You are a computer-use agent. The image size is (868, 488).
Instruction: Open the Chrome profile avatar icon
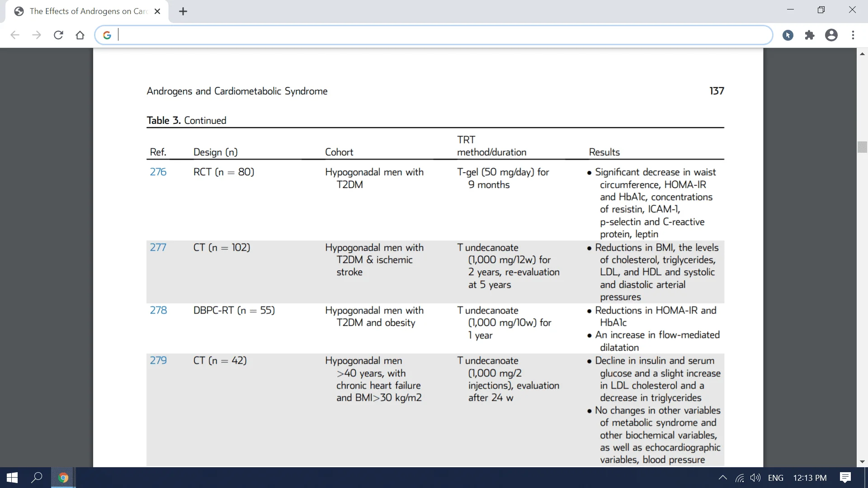(831, 35)
